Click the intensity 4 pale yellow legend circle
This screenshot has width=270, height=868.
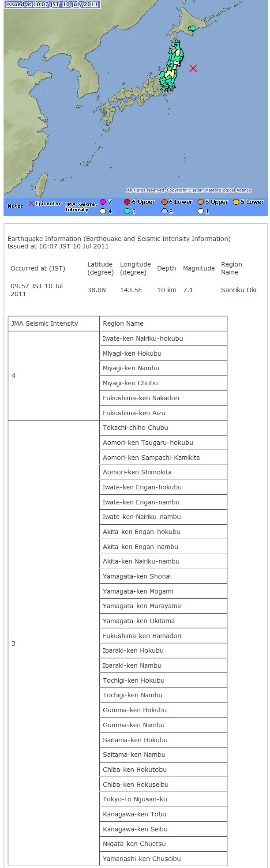[x=103, y=211]
